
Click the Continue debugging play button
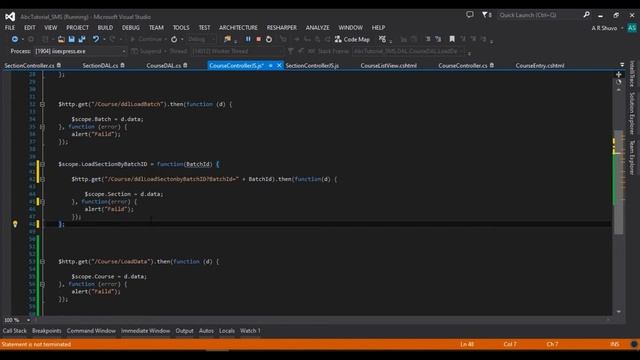click(x=133, y=39)
